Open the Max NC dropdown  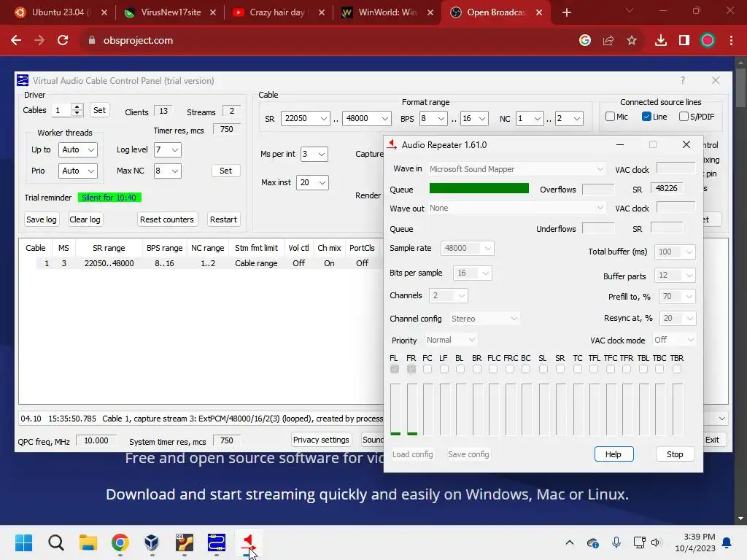pyautogui.click(x=168, y=171)
